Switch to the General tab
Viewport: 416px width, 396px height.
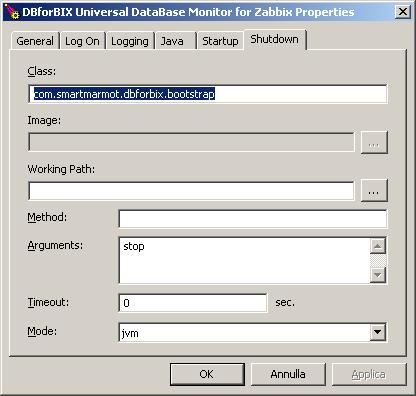click(x=35, y=41)
